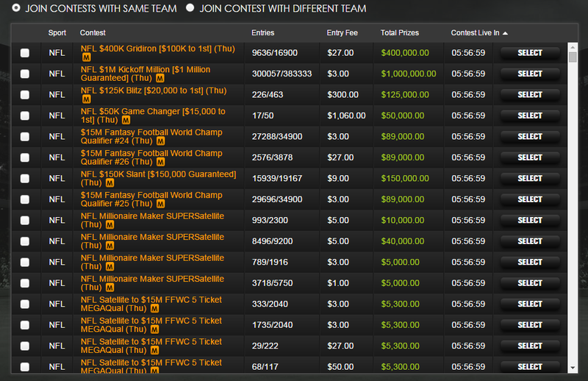
Task: Click SELECT for Qualifier #25 contest
Action: coord(530,199)
